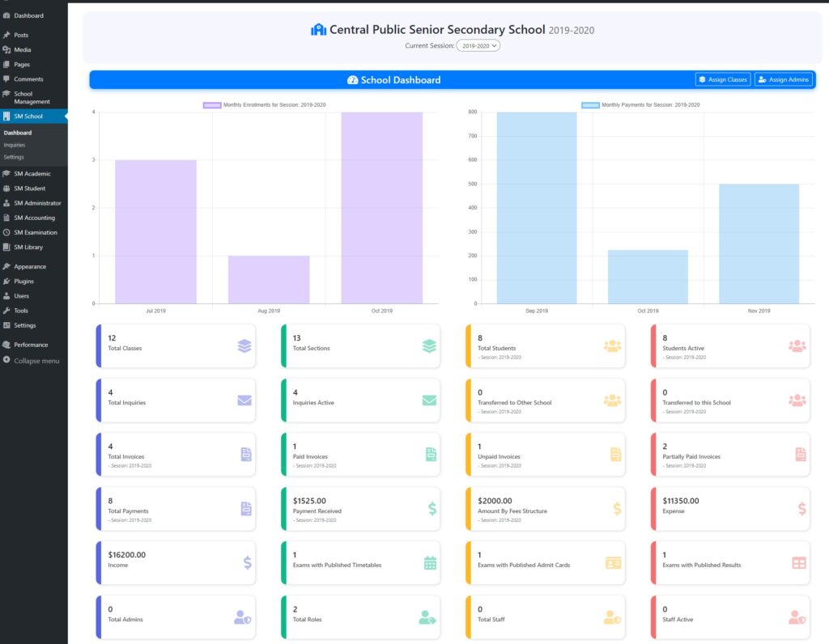Click the Paid Invoices document icon
Viewport: 829px width, 644px height.
[430, 454]
